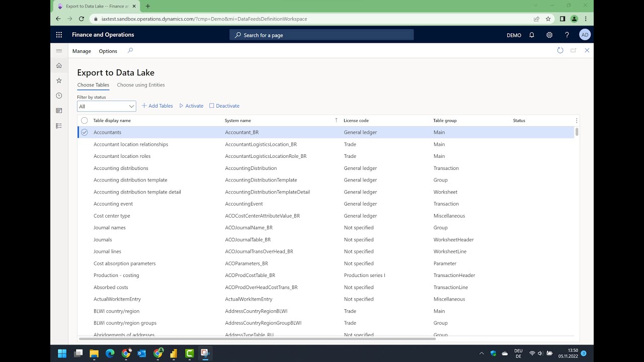Screen dimensions: 644x362
Task: Click the DEMO company picker
Action: point(514,35)
